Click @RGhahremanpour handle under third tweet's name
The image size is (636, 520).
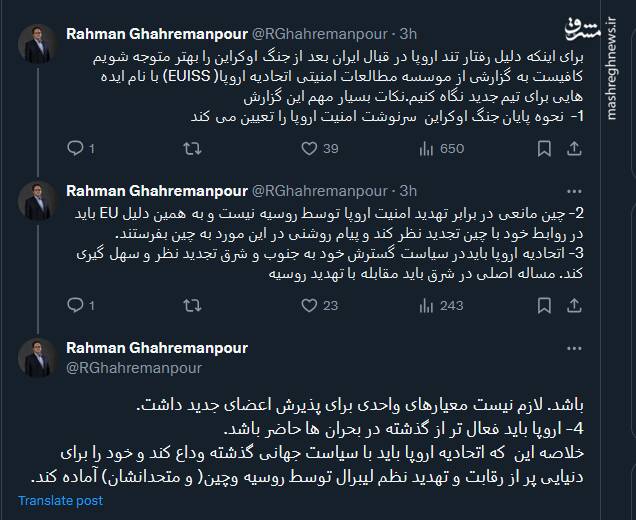click(x=134, y=367)
